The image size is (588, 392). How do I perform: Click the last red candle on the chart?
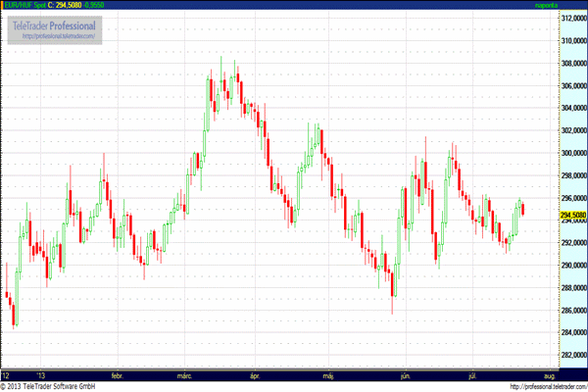click(x=524, y=209)
